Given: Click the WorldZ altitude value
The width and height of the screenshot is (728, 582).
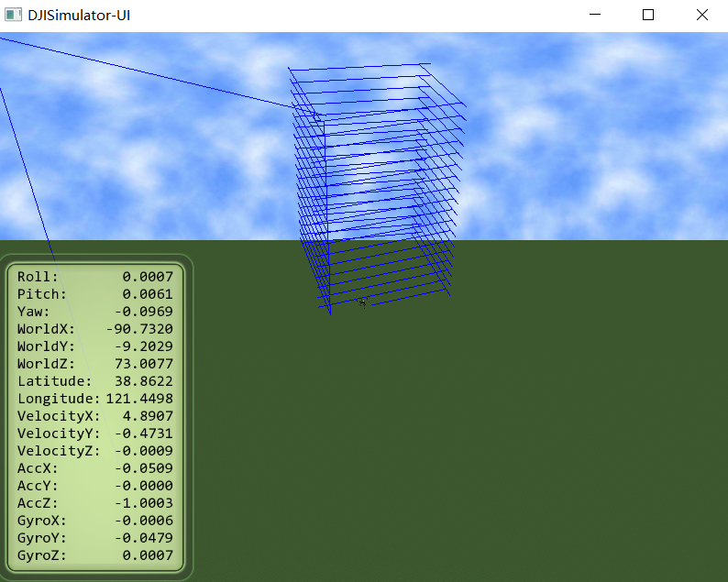Looking at the screenshot, I should tap(143, 364).
